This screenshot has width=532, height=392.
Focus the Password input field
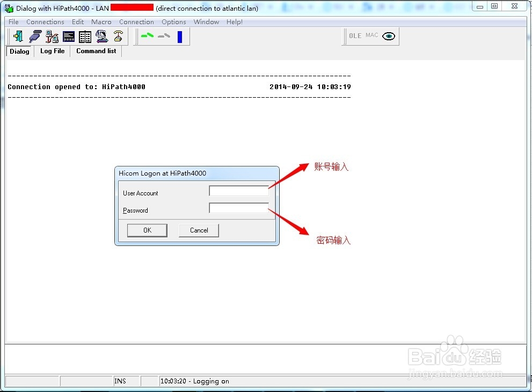pos(239,208)
